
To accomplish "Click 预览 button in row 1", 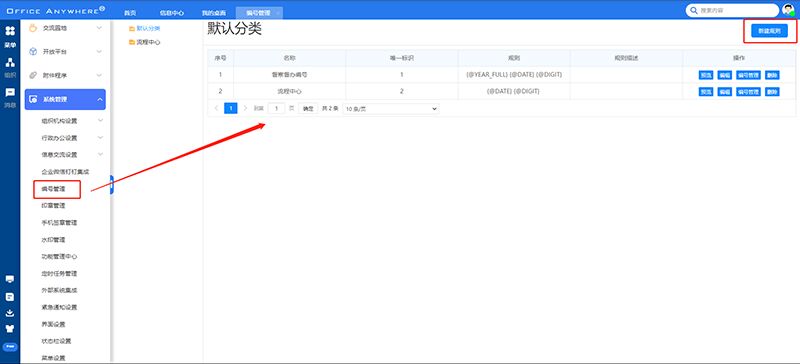I will [x=706, y=75].
